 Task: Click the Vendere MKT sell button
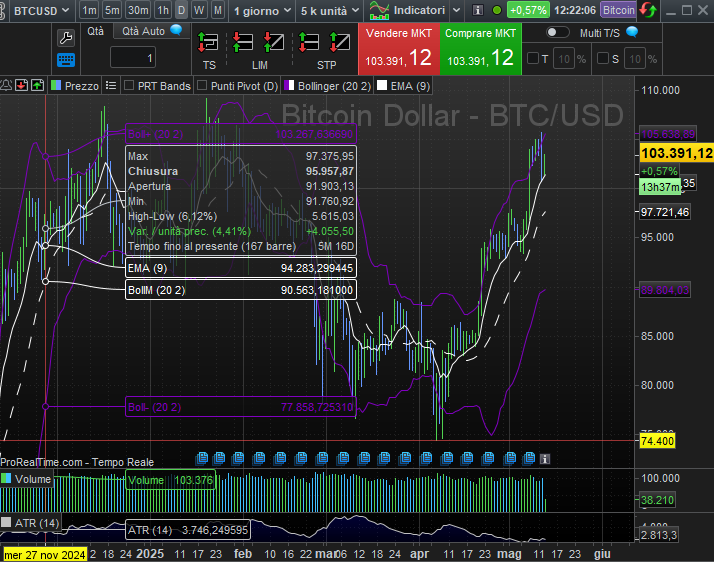tap(398, 48)
